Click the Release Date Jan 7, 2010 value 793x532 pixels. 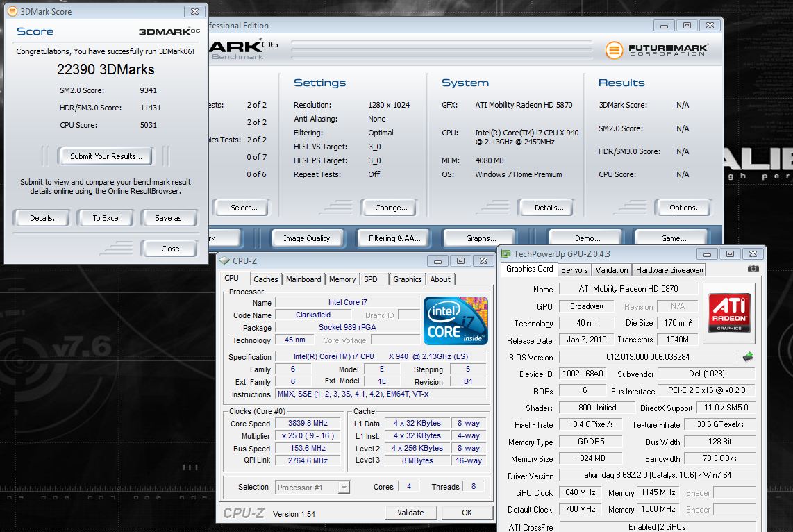click(586, 340)
